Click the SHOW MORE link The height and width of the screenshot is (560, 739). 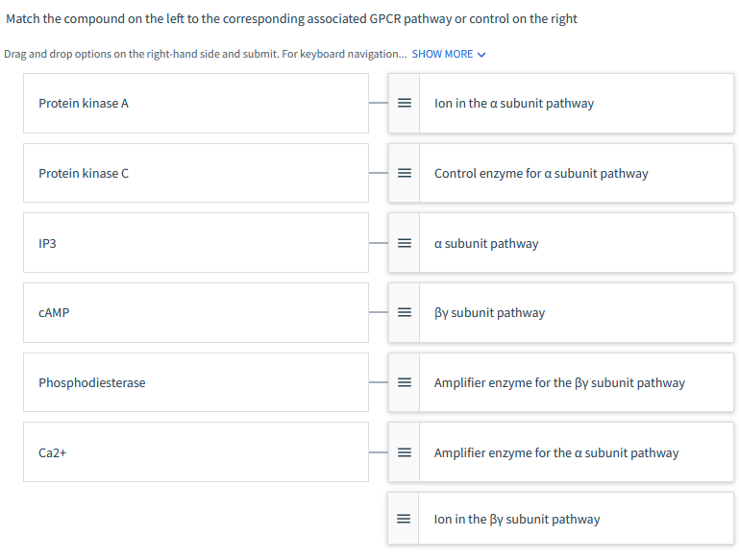click(x=442, y=54)
